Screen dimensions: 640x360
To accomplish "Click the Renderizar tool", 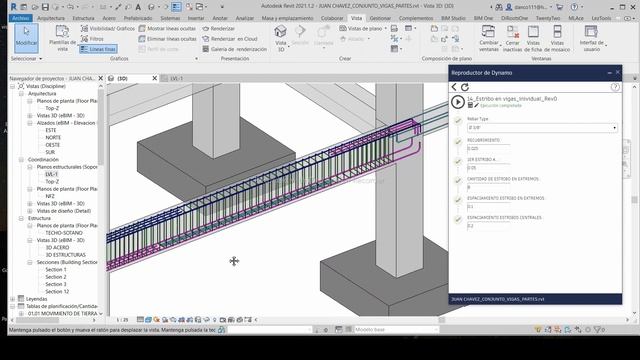I will 219,29.
